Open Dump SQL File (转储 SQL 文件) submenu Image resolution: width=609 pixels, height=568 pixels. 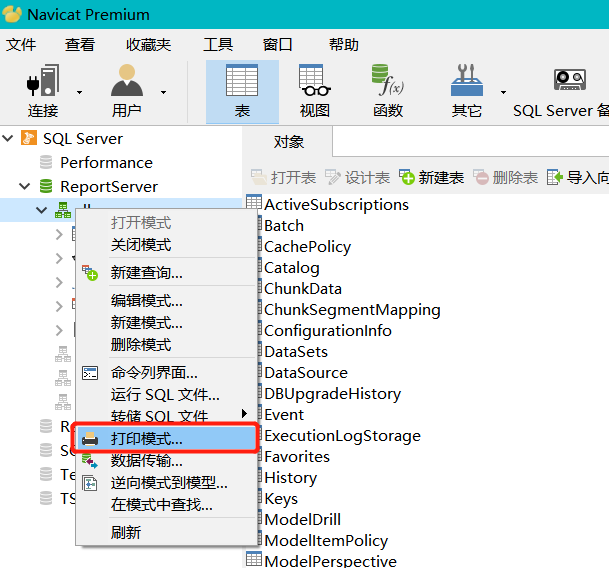166,415
